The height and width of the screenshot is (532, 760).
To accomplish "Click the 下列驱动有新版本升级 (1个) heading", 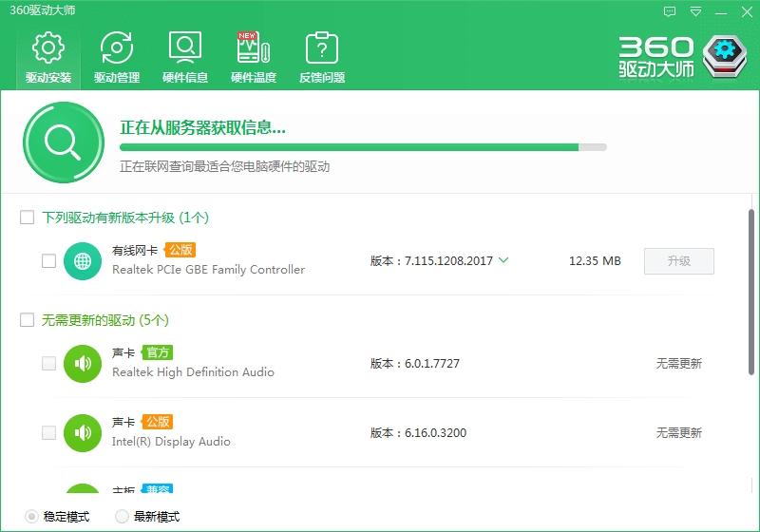I will coord(125,218).
